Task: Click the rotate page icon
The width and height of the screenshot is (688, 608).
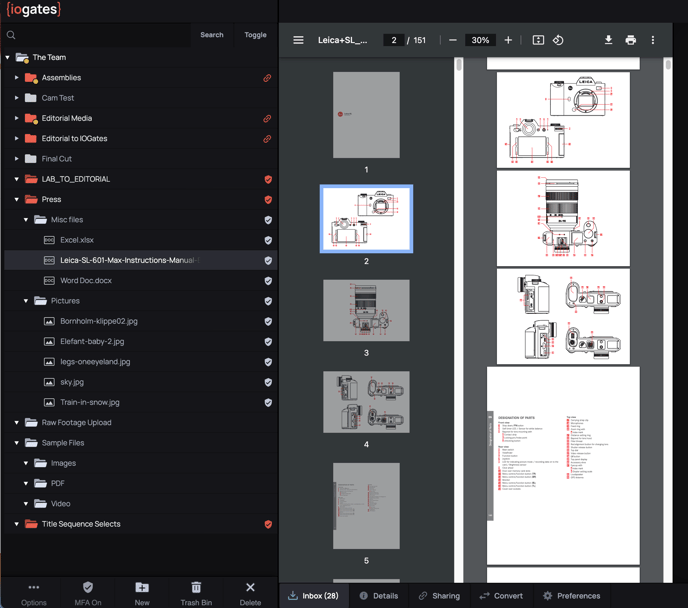Action: (558, 40)
